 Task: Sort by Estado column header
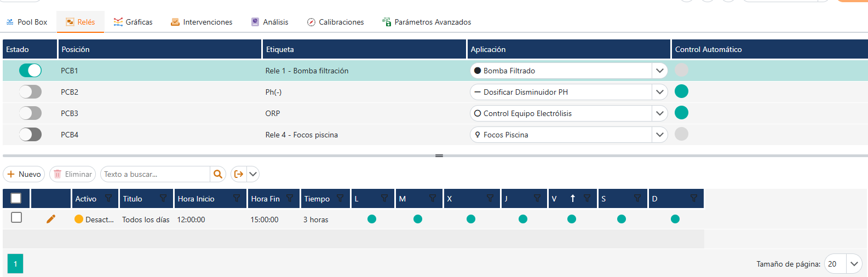click(x=30, y=49)
